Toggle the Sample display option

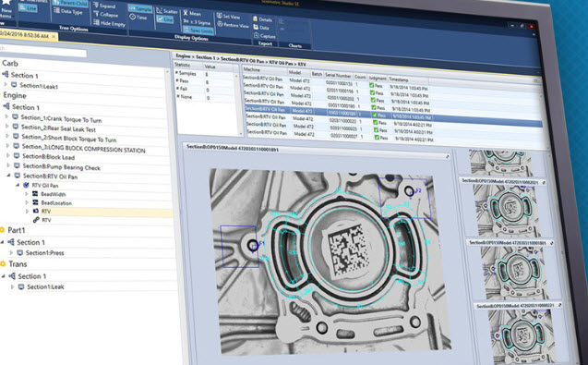(140, 8)
